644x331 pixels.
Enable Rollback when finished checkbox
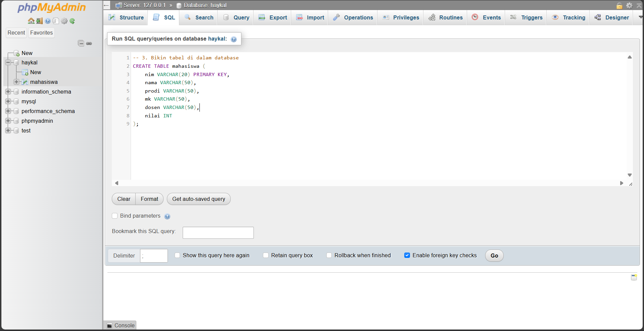[329, 255]
